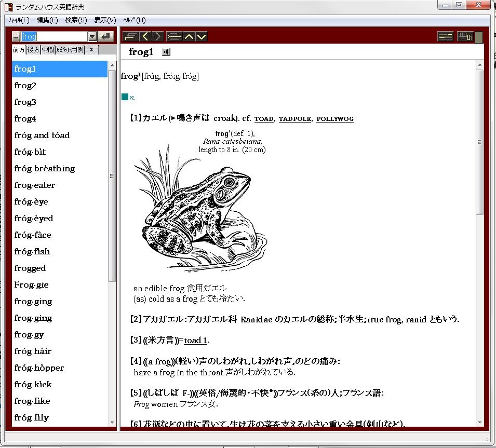This screenshot has height=448, width=496.
Task: Select the asterisk wildcard tab
Action: point(92,50)
